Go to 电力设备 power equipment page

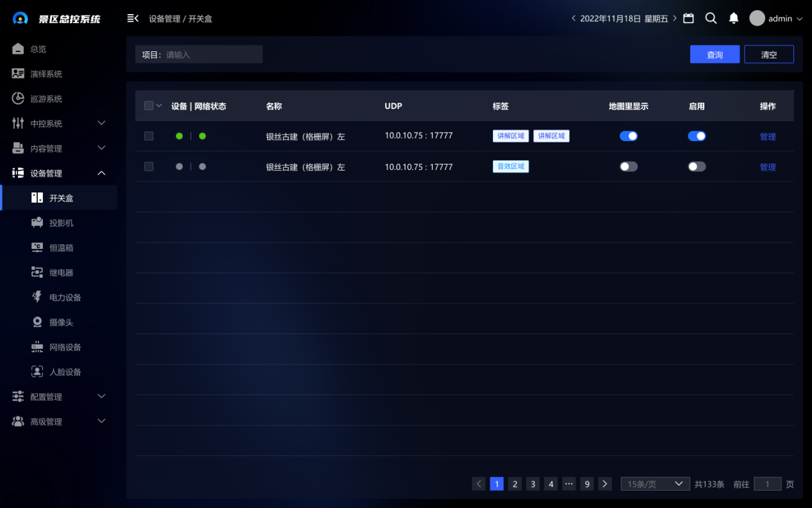pyautogui.click(x=65, y=298)
